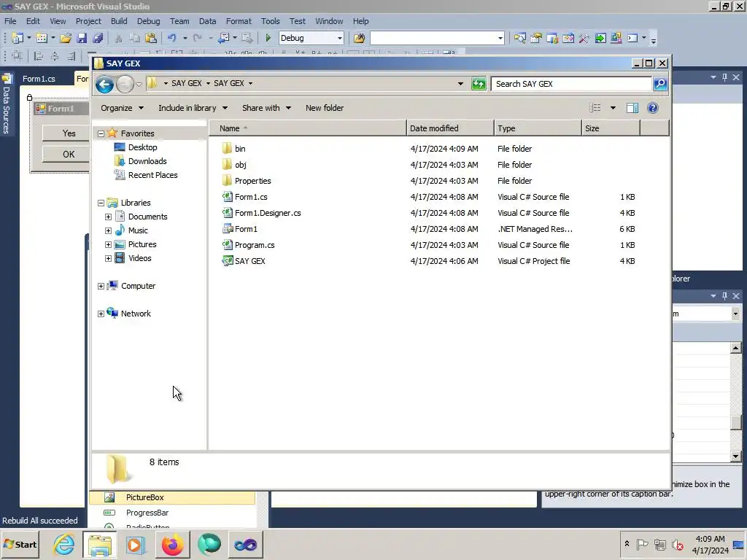Select Form1.Designer.cs file
Viewport: 747px width, 560px height.
tap(262, 214)
